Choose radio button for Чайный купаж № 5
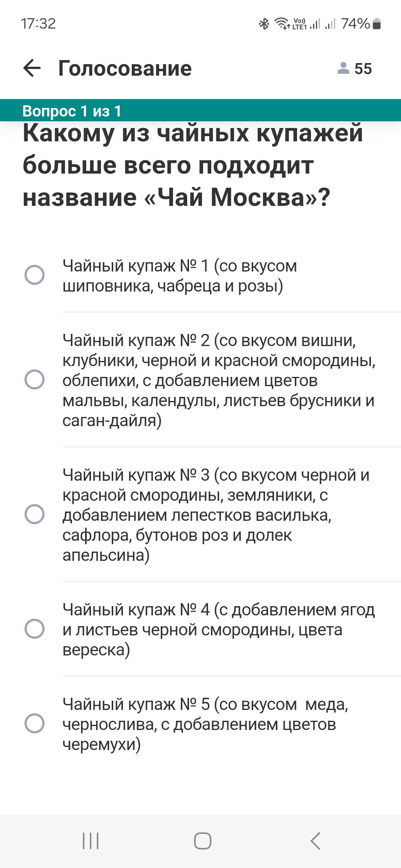This screenshot has width=401, height=868. pos(35,723)
